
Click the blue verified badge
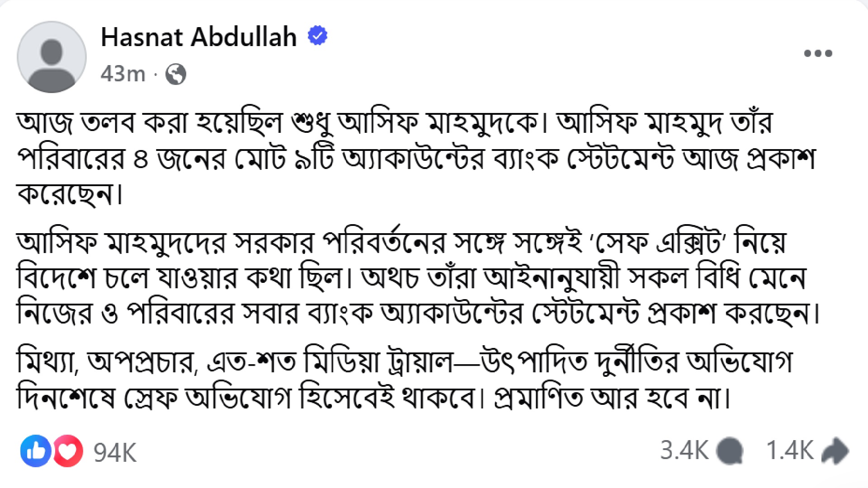pos(317,36)
